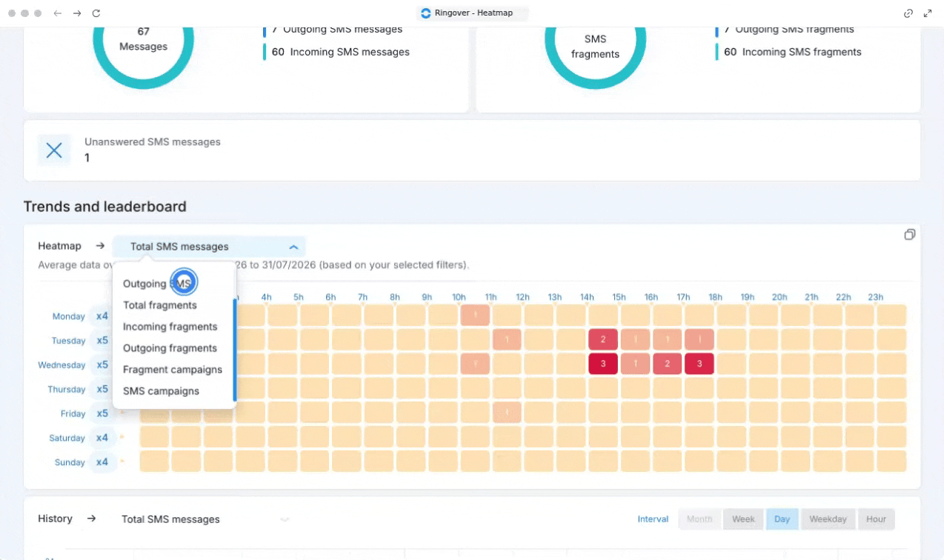Click the Unanswered SMS messages X icon
This screenshot has height=560, width=944.
point(54,150)
